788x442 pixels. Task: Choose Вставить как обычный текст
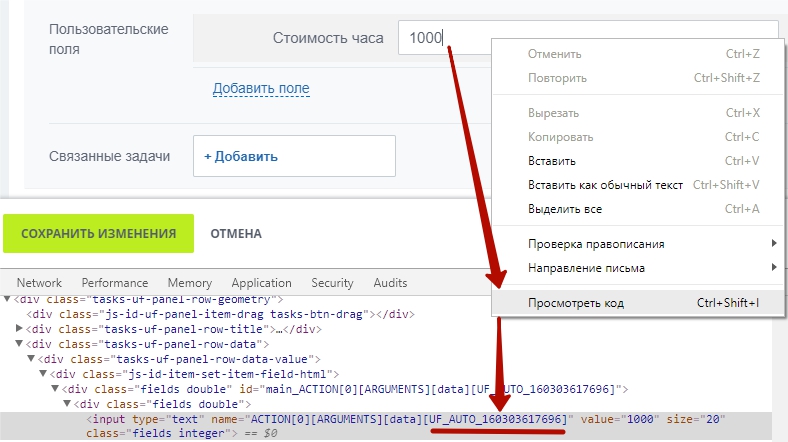point(605,185)
